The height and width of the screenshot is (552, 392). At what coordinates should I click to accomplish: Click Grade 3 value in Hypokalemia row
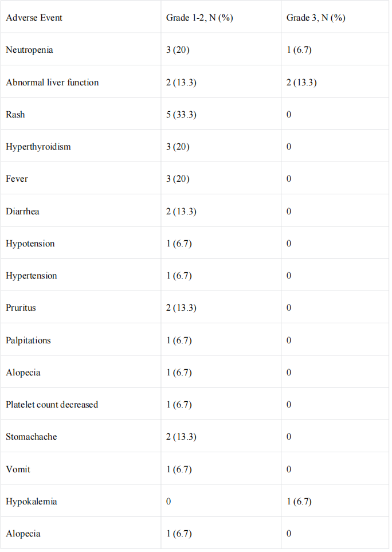tap(299, 502)
